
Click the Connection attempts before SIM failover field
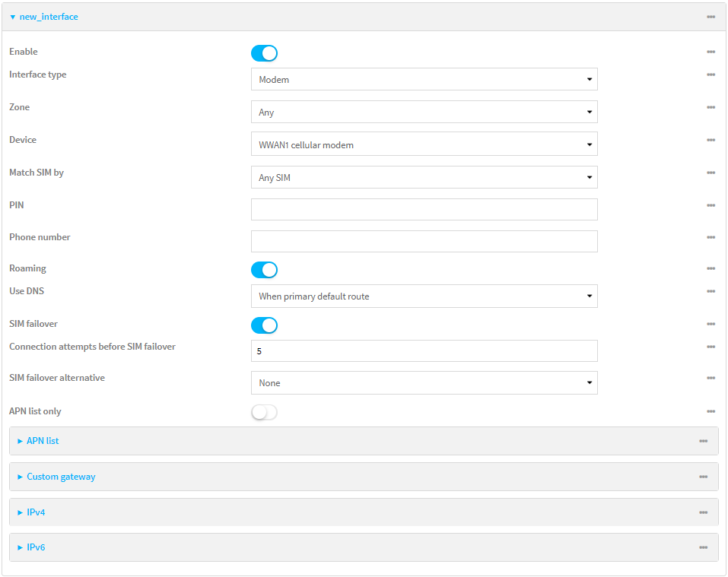click(424, 350)
